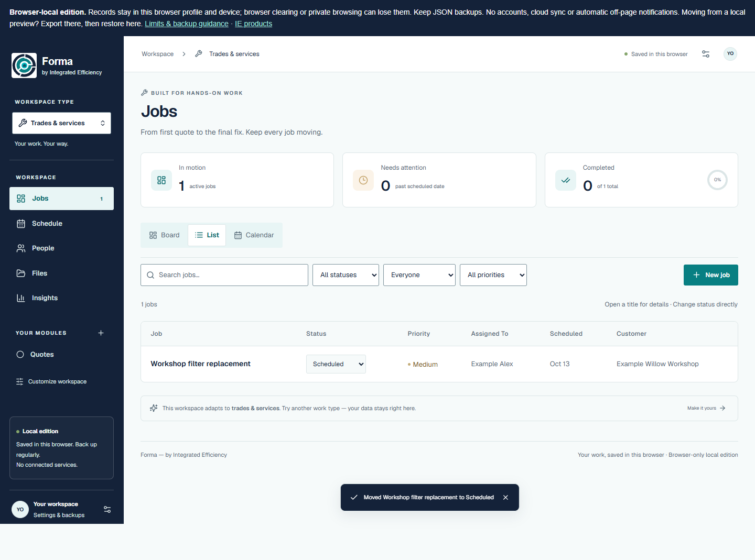The image size is (755, 560).
Task: Click the Priority column header
Action: pyautogui.click(x=419, y=334)
